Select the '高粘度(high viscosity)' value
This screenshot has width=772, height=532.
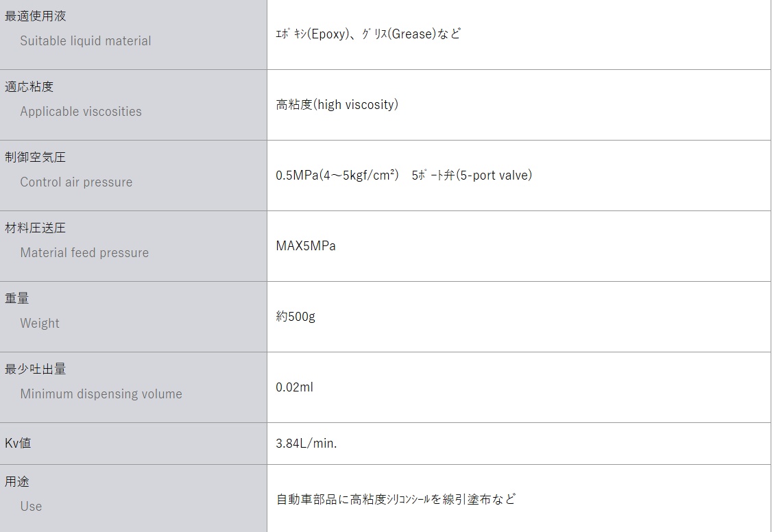[x=337, y=105]
